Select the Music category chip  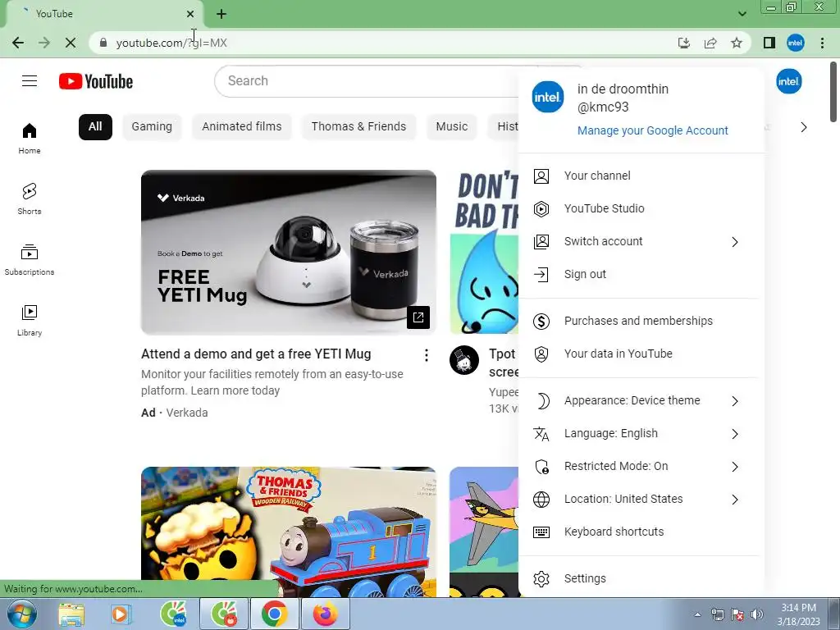coord(452,127)
